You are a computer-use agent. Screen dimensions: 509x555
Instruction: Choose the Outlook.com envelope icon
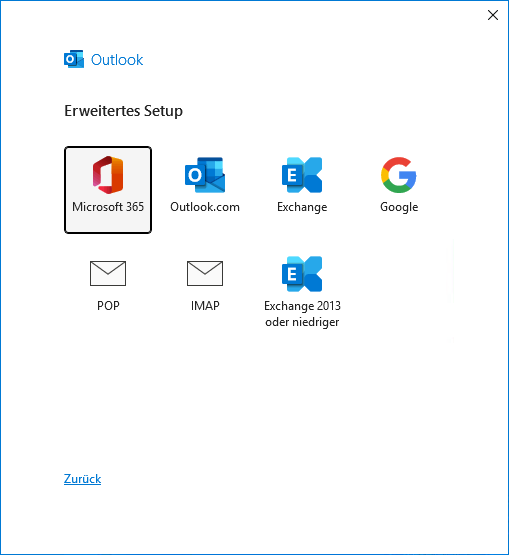click(205, 175)
